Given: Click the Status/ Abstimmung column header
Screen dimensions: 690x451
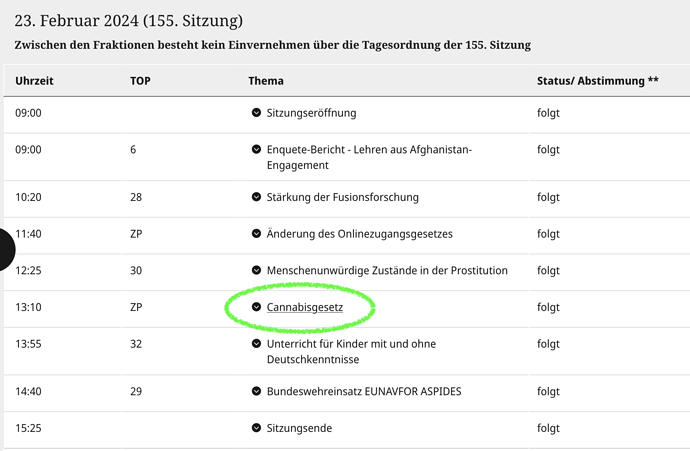Looking at the screenshot, I should click(598, 81).
